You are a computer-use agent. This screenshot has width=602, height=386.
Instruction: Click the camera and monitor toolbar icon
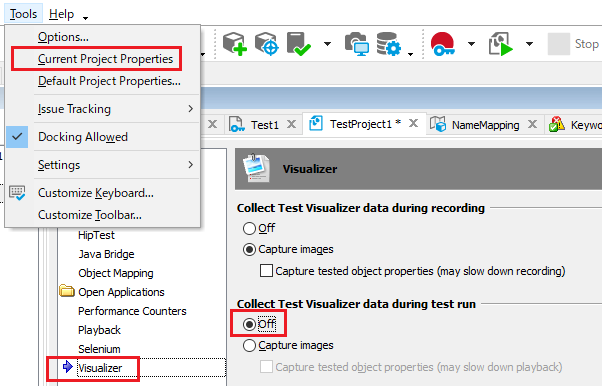point(357,44)
